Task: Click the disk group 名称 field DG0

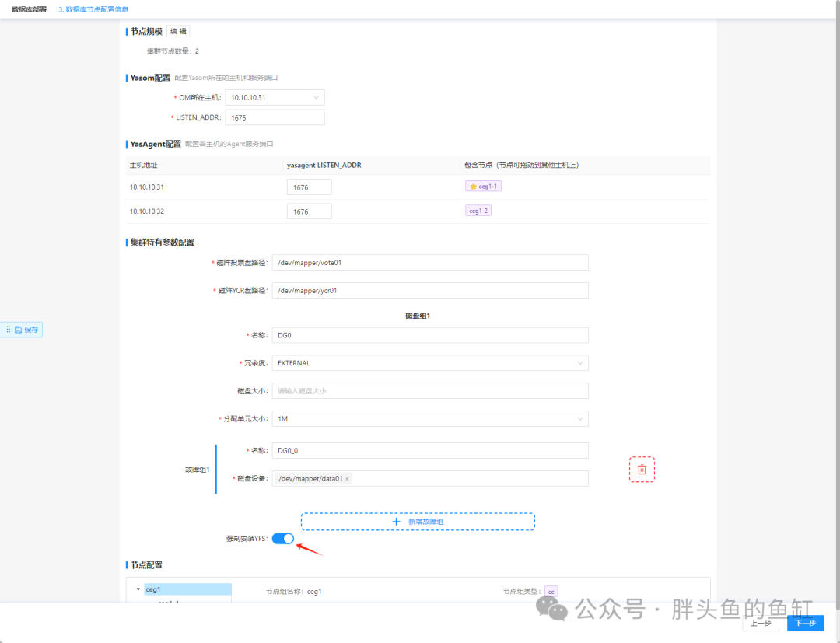Action: 430,335
